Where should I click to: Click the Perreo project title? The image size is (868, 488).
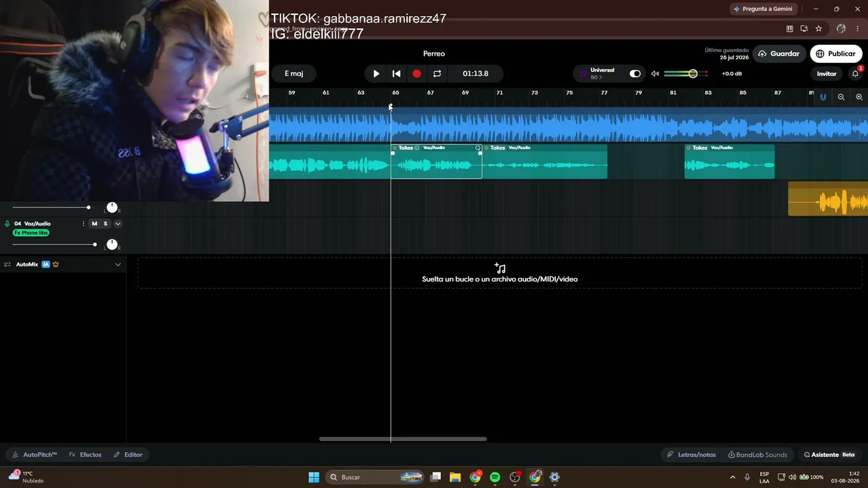[x=434, y=54]
